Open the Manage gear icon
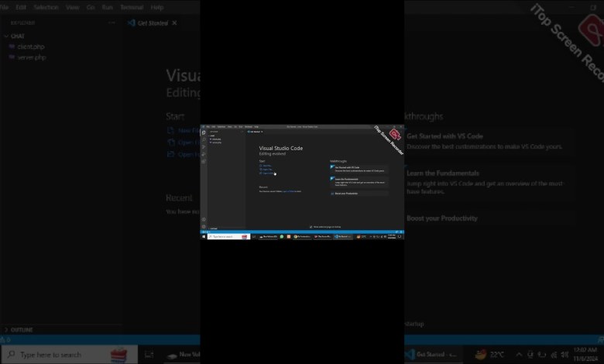604x364 pixels. (x=204, y=226)
